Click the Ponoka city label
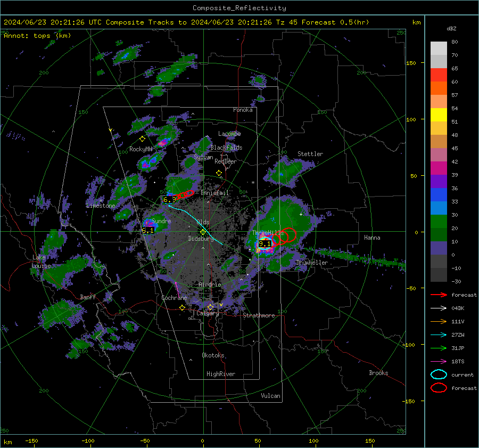 (x=243, y=110)
